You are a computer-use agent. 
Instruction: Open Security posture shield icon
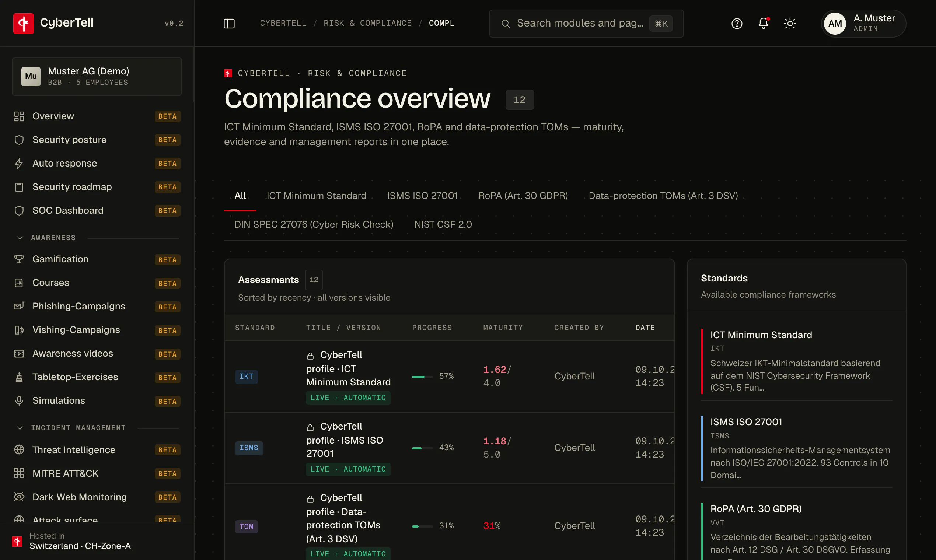pyautogui.click(x=19, y=140)
